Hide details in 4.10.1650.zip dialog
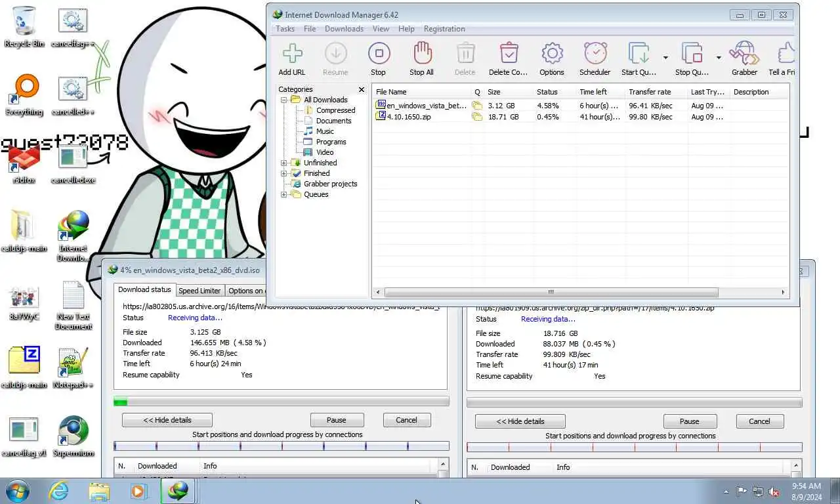This screenshot has height=504, width=840. (520, 421)
